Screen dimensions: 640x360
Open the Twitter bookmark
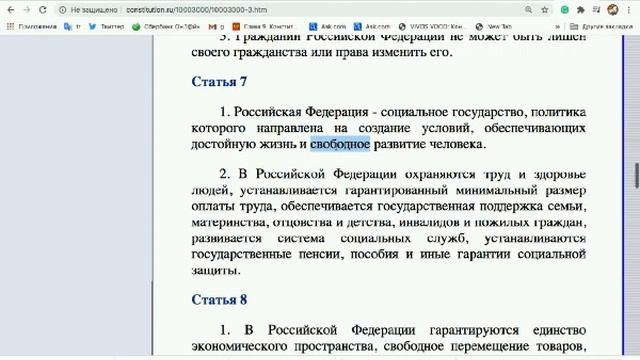(x=106, y=27)
